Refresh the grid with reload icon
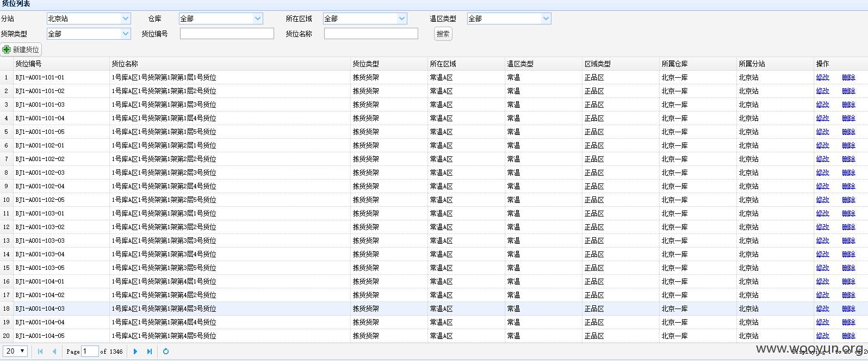This screenshot has width=868, height=364. coord(166,351)
